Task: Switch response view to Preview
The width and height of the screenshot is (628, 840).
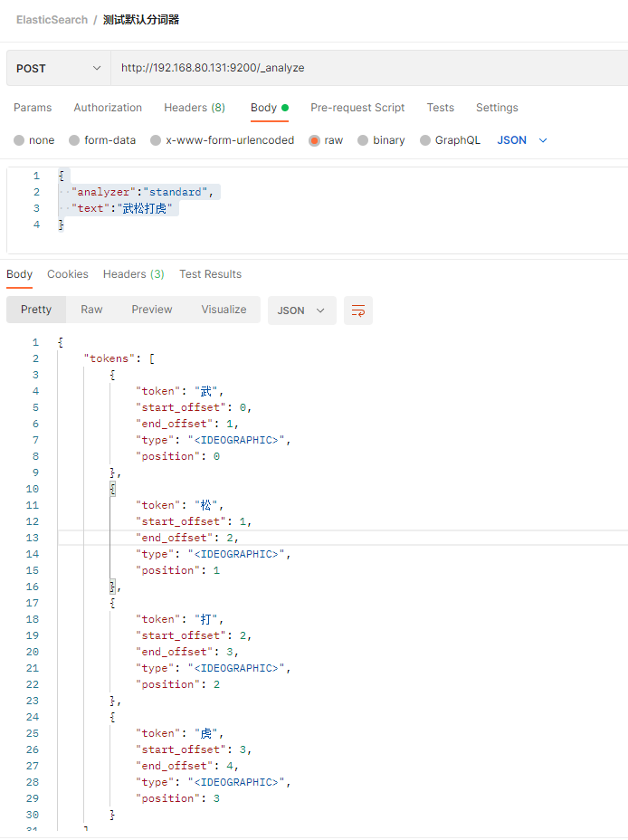Action: tap(152, 310)
